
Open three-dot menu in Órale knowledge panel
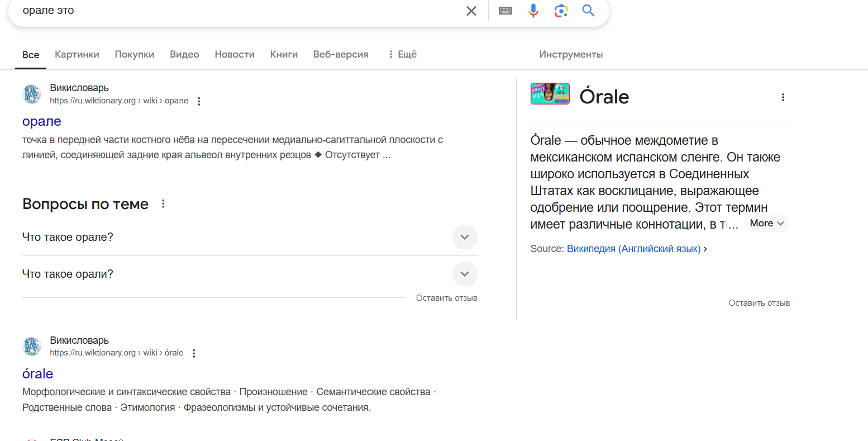(x=783, y=97)
